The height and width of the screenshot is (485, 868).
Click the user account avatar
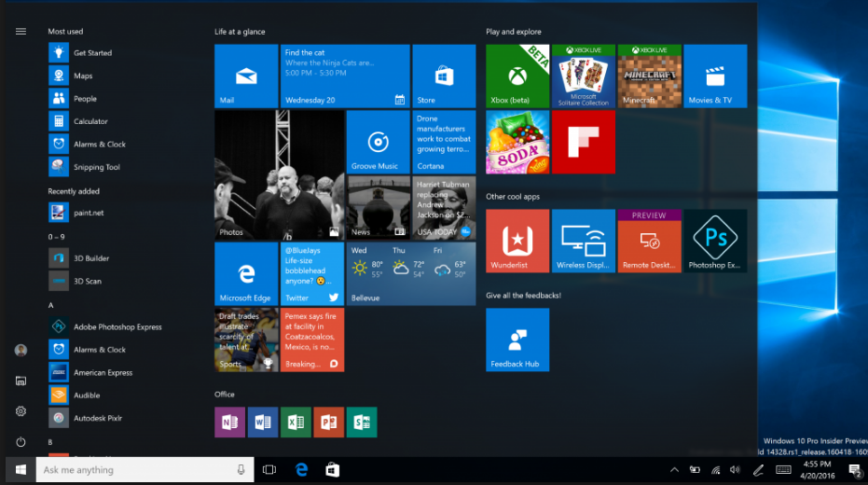coord(21,350)
